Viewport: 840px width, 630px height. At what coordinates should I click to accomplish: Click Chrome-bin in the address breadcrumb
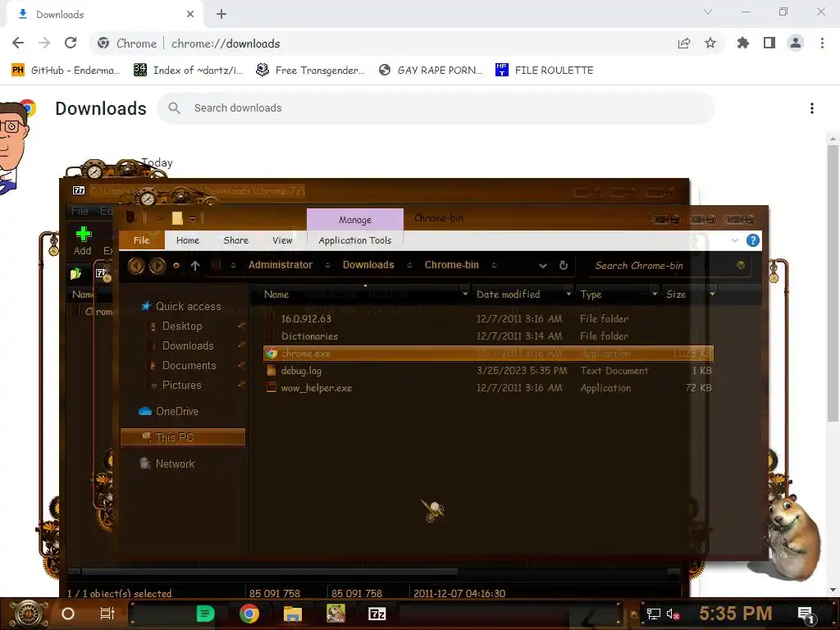click(x=452, y=265)
